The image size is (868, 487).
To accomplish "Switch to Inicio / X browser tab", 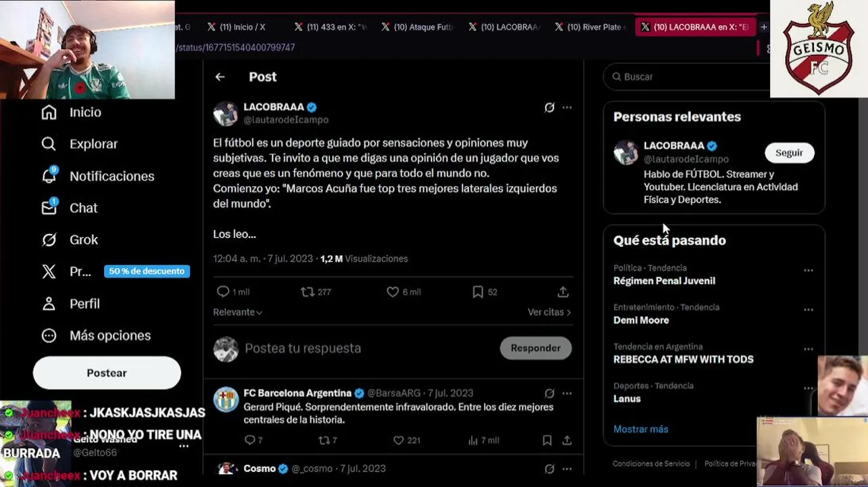I will click(237, 27).
